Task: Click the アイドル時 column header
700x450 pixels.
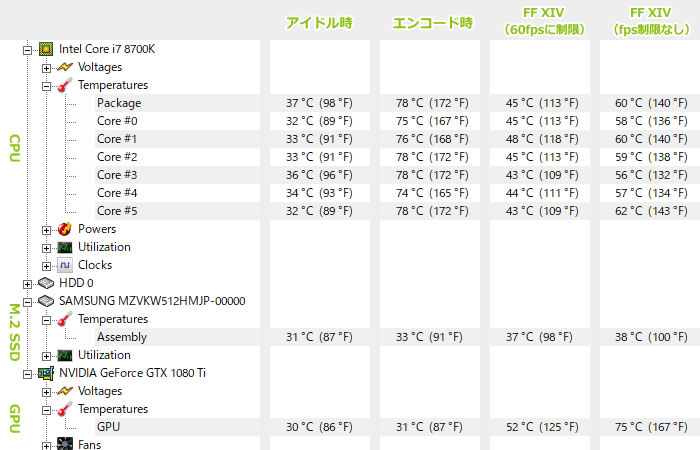Action: [319, 23]
